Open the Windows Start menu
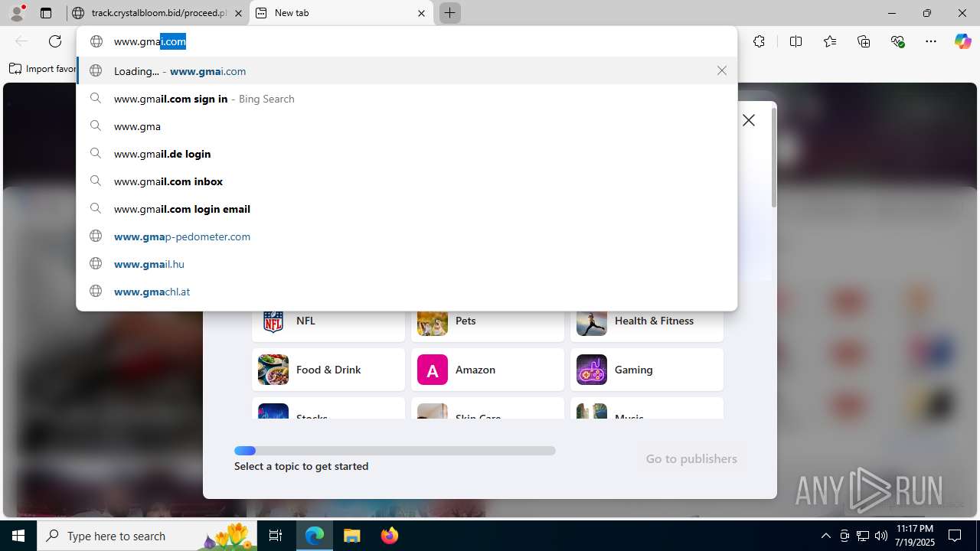 18,536
